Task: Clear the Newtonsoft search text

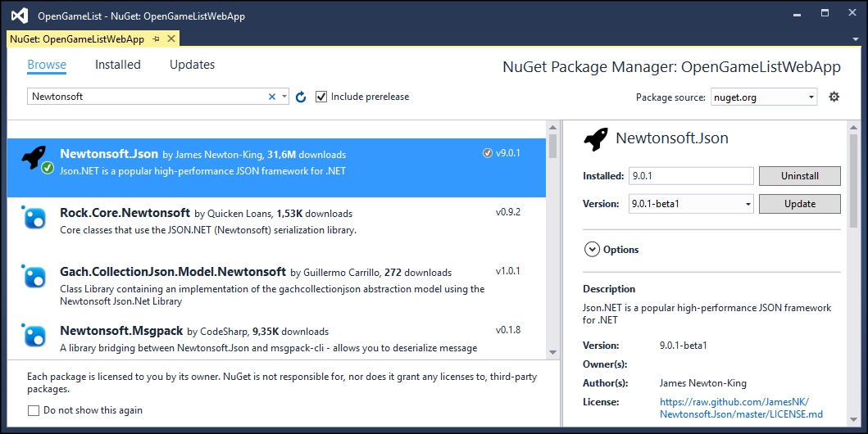Action: (272, 97)
